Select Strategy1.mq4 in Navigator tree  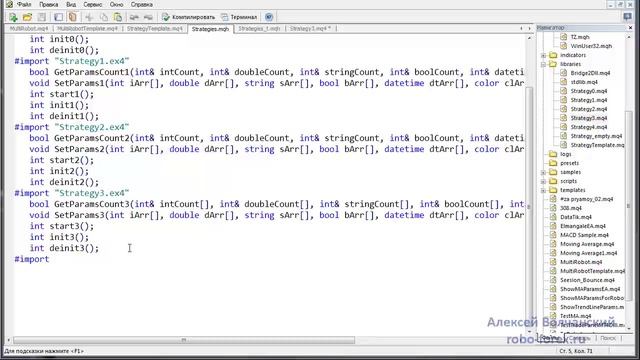tap(589, 100)
